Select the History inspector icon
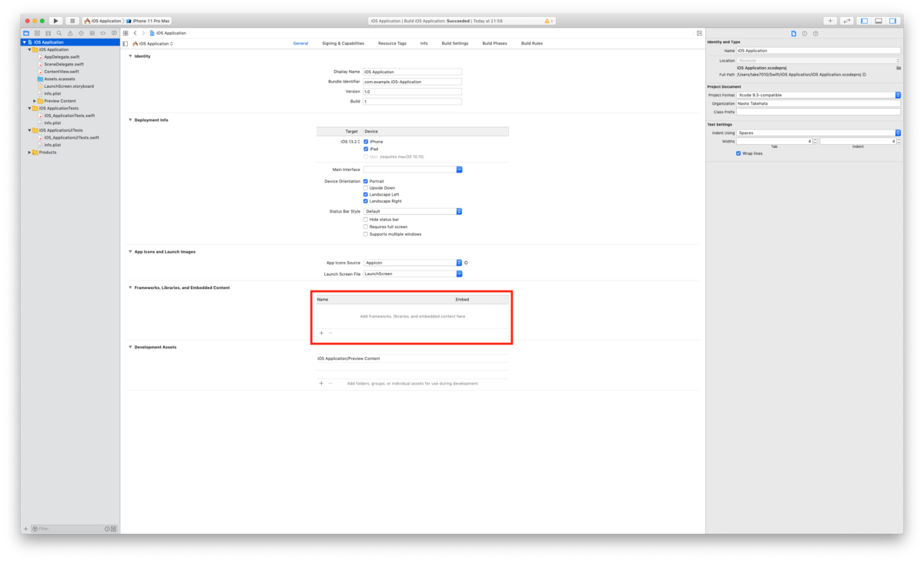The width and height of the screenshot is (924, 561). 805,34
